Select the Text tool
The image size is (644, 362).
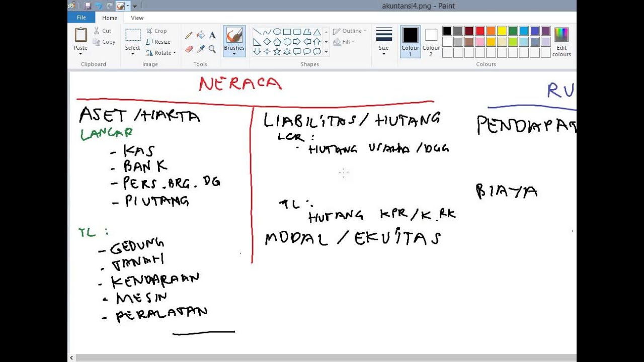pyautogui.click(x=212, y=35)
